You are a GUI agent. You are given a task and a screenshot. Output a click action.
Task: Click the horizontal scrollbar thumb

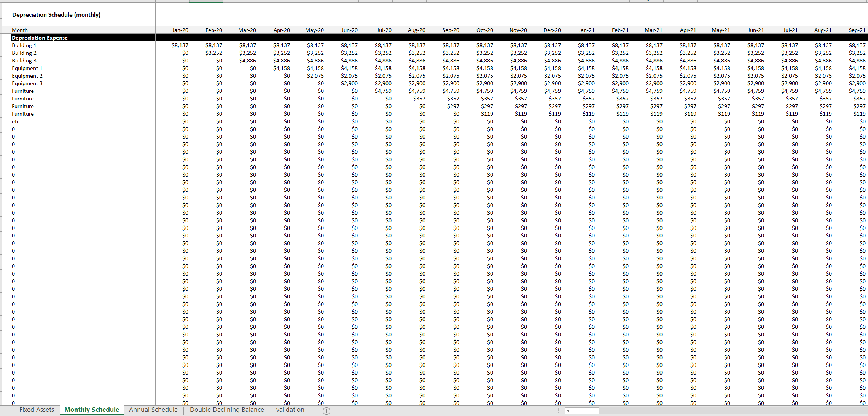pos(585,411)
